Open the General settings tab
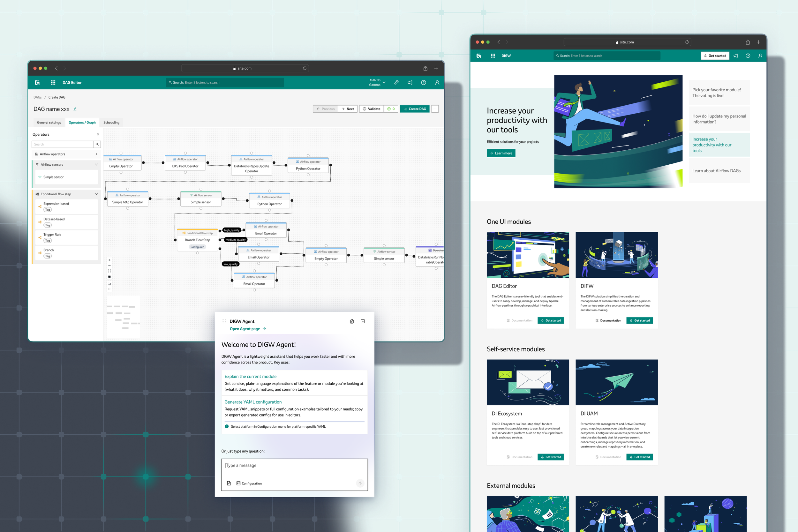Viewport: 798px width, 532px height. (49, 123)
